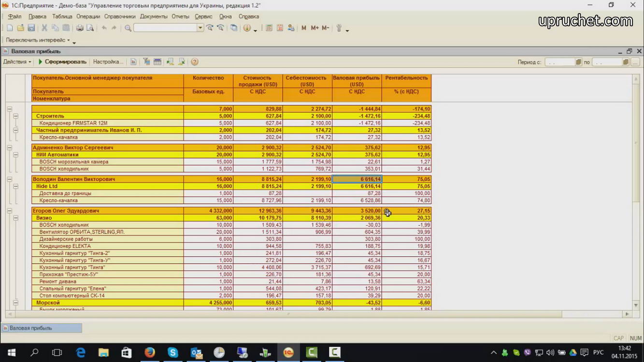
Task: Open Skype from the taskbar
Action: [172, 353]
